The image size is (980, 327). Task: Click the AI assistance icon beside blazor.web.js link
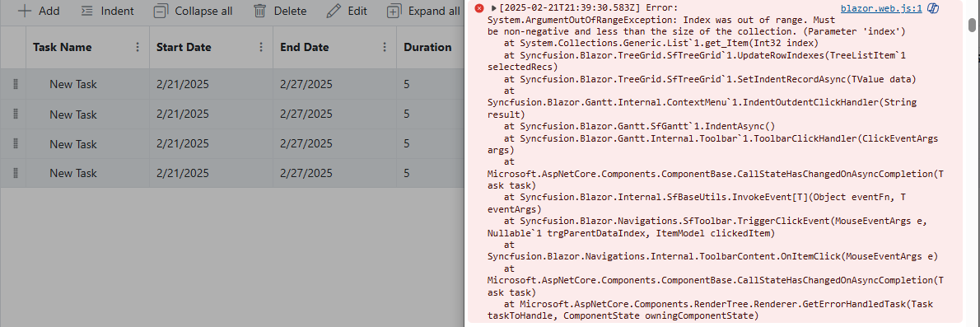932,8
